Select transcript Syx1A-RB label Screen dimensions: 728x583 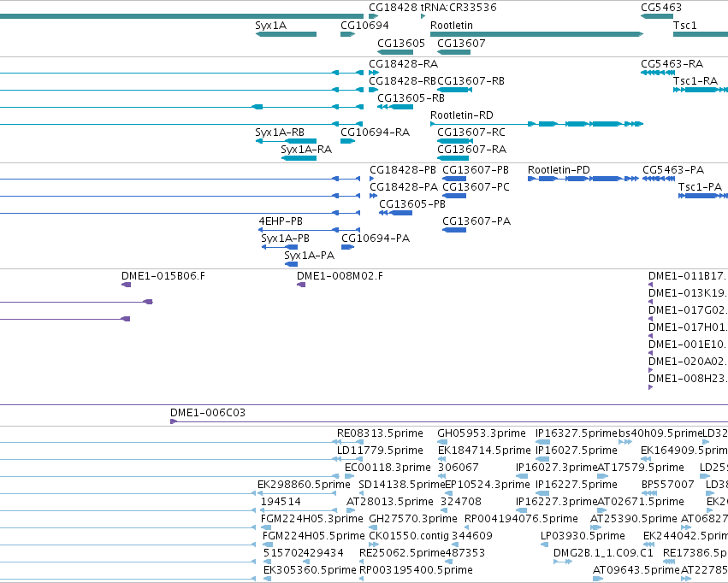pyautogui.click(x=280, y=132)
